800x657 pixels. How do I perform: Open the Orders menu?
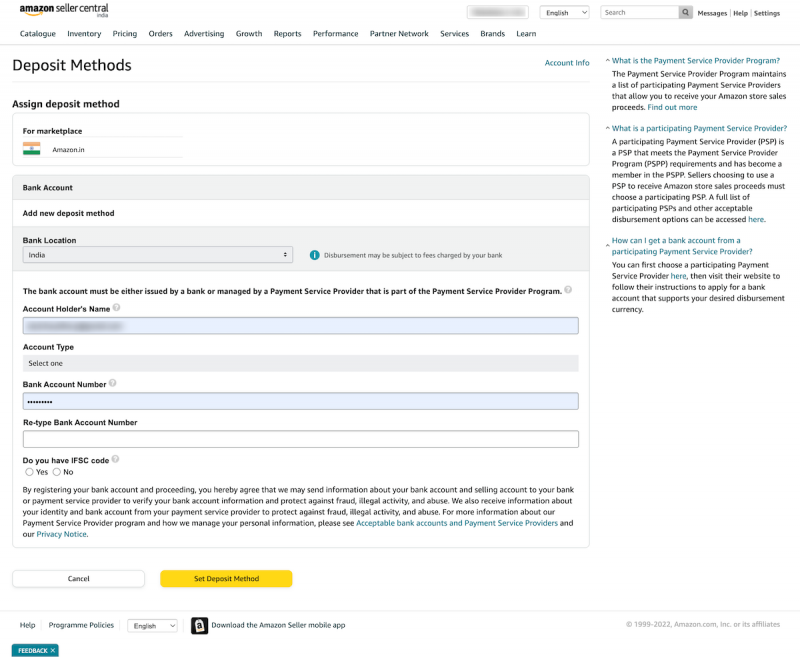[161, 34]
